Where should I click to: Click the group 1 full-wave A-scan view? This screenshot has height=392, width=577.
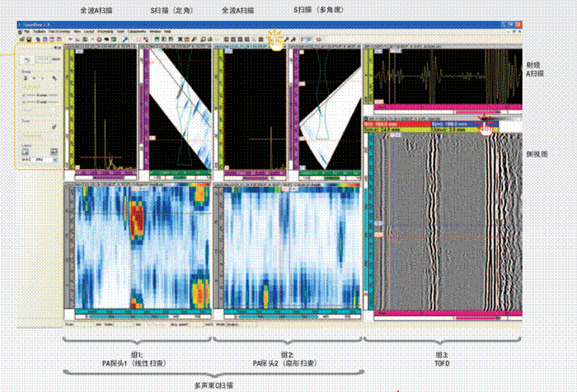106,110
